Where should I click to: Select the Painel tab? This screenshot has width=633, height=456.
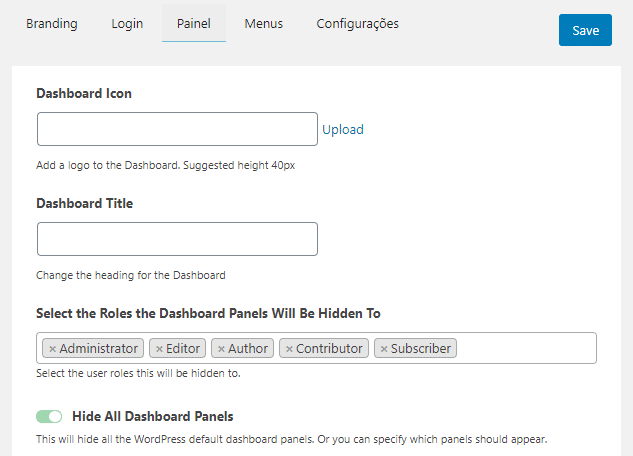point(193,23)
